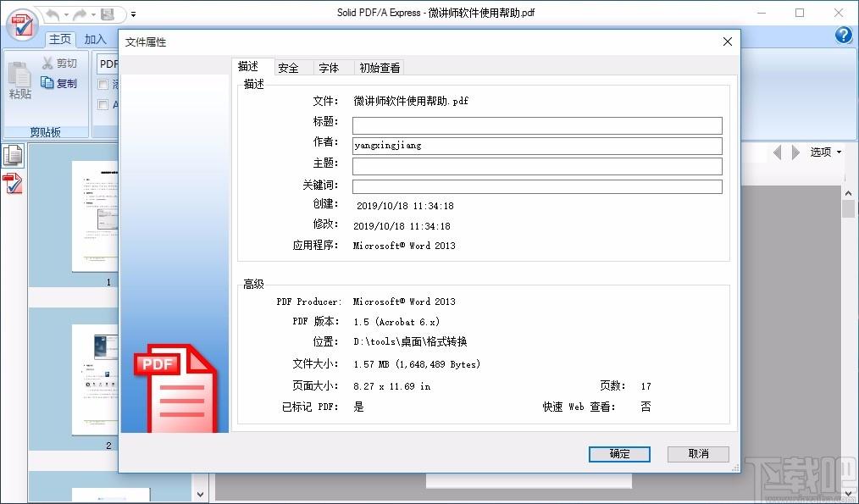Switch to the 主页 ribbon tab
Viewport: 859px width, 504px height.
pos(59,39)
